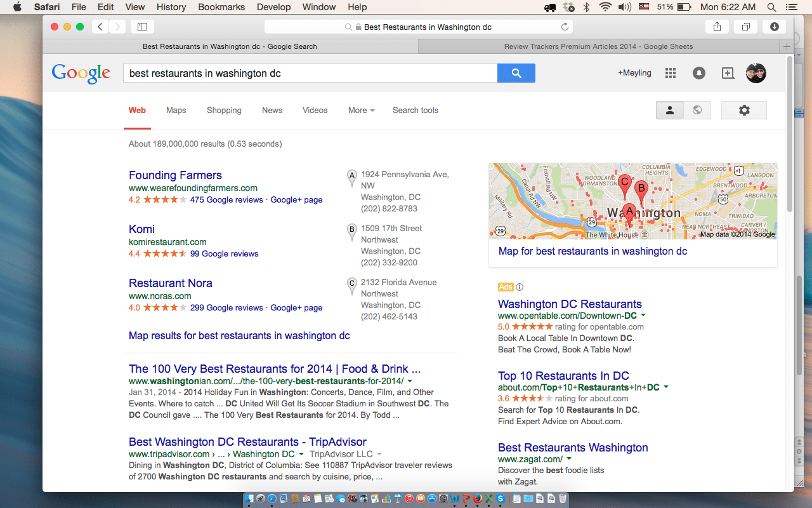Image resolution: width=812 pixels, height=508 pixels.
Task: Click map pin A beside Founding Farmers
Action: [x=352, y=178]
